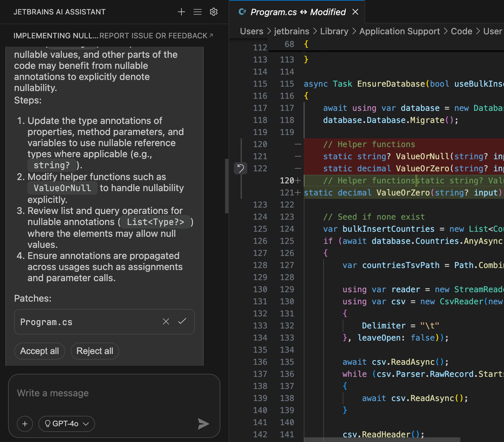Send the chat message
Image resolution: width=504 pixels, height=442 pixels.
tap(203, 424)
